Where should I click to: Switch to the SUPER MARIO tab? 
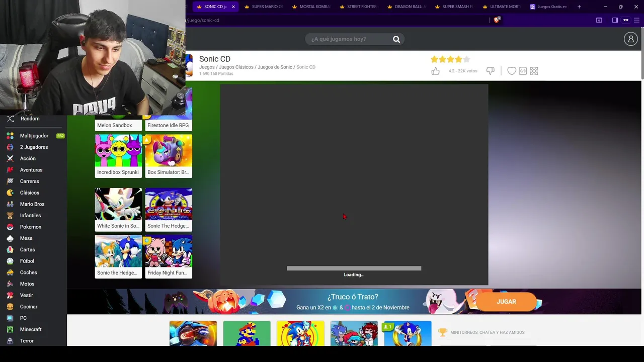(x=263, y=7)
